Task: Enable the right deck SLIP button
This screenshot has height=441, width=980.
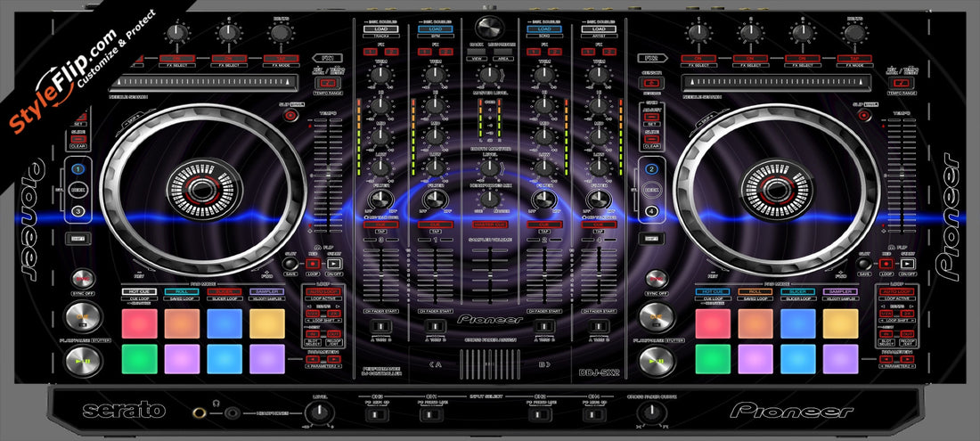Action: pyautogui.click(x=863, y=116)
